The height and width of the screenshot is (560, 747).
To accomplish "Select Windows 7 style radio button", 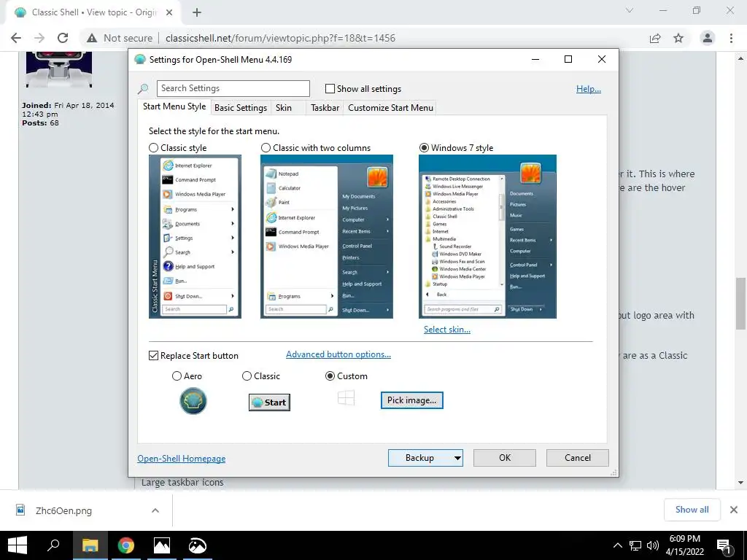I will (424, 147).
